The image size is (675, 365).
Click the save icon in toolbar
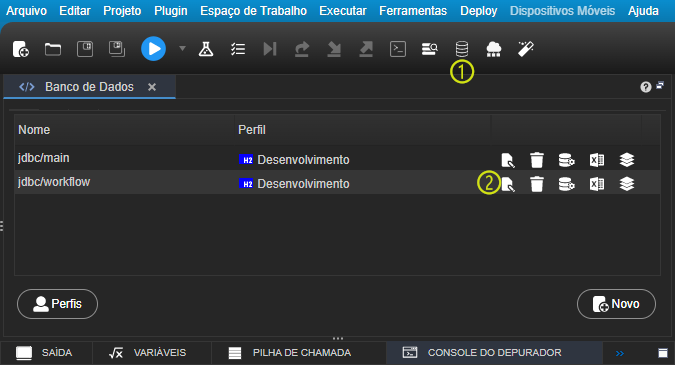tap(85, 49)
